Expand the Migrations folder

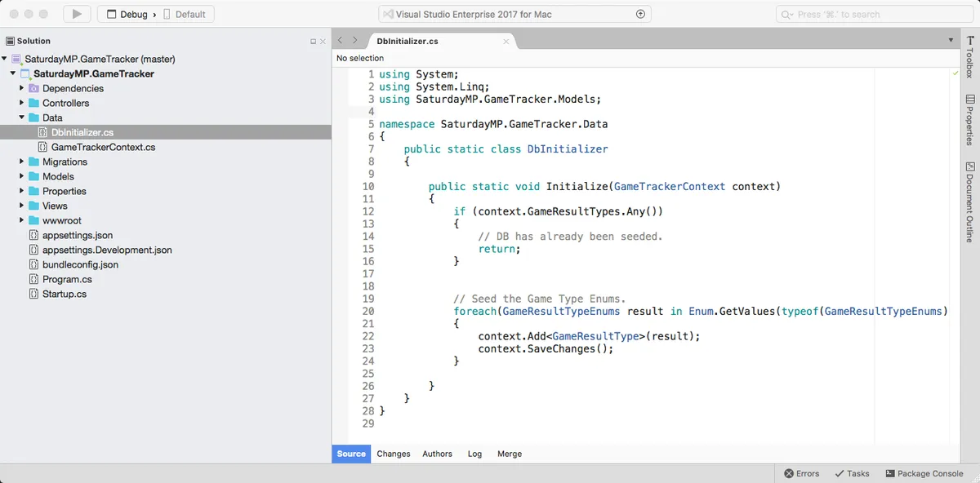[22, 162]
